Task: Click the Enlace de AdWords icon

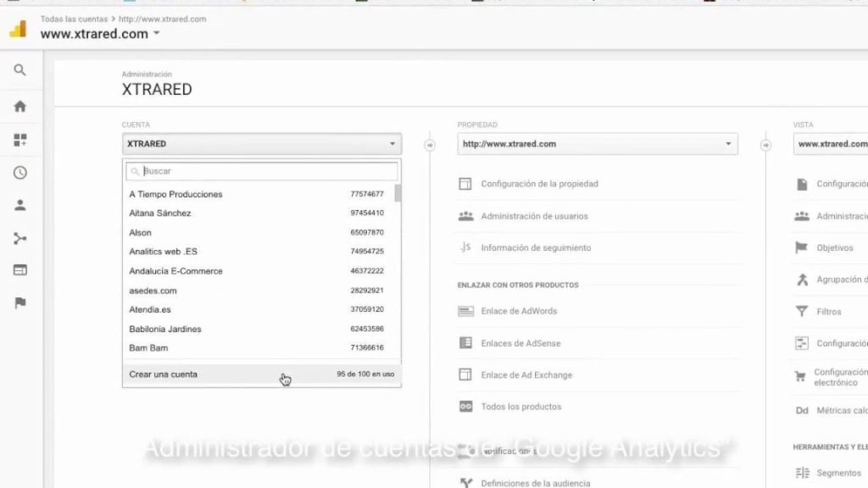Action: click(x=465, y=311)
